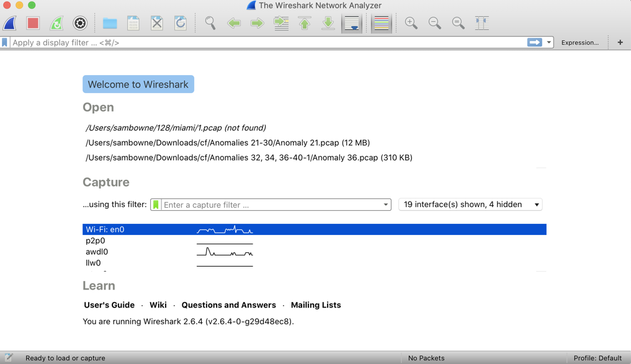Click the display filter input field
This screenshot has width=631, height=364.
(269, 42)
